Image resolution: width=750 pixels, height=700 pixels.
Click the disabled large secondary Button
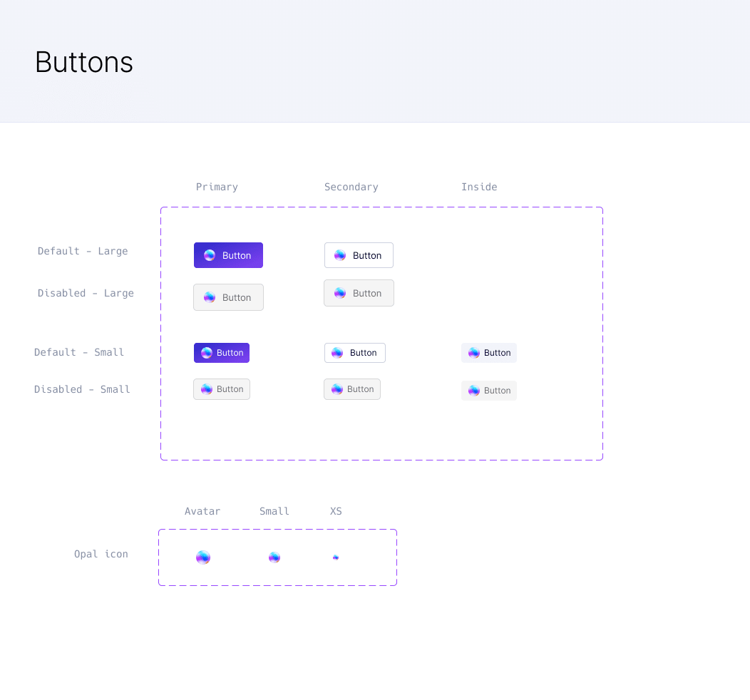359,293
